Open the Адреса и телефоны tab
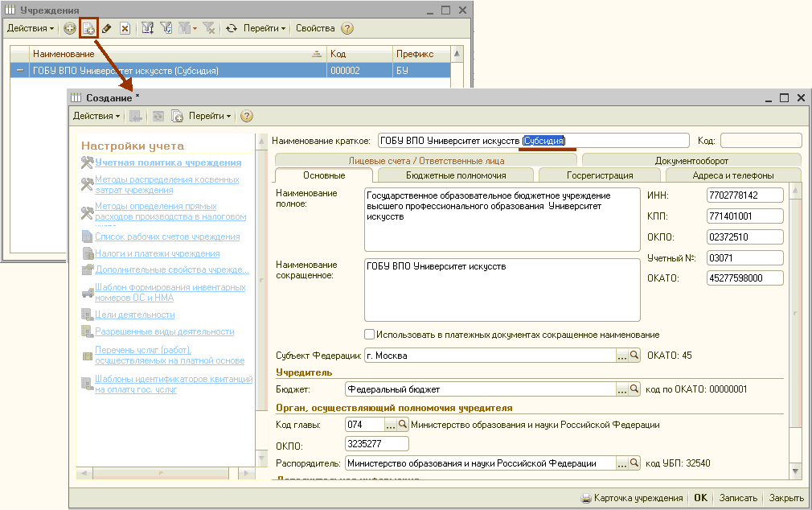 point(732,175)
